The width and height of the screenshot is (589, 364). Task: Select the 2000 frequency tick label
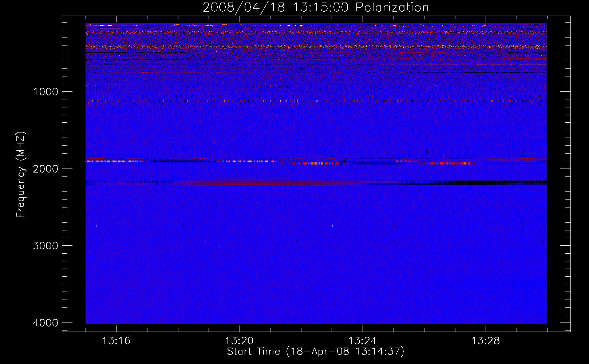pyautogui.click(x=46, y=169)
